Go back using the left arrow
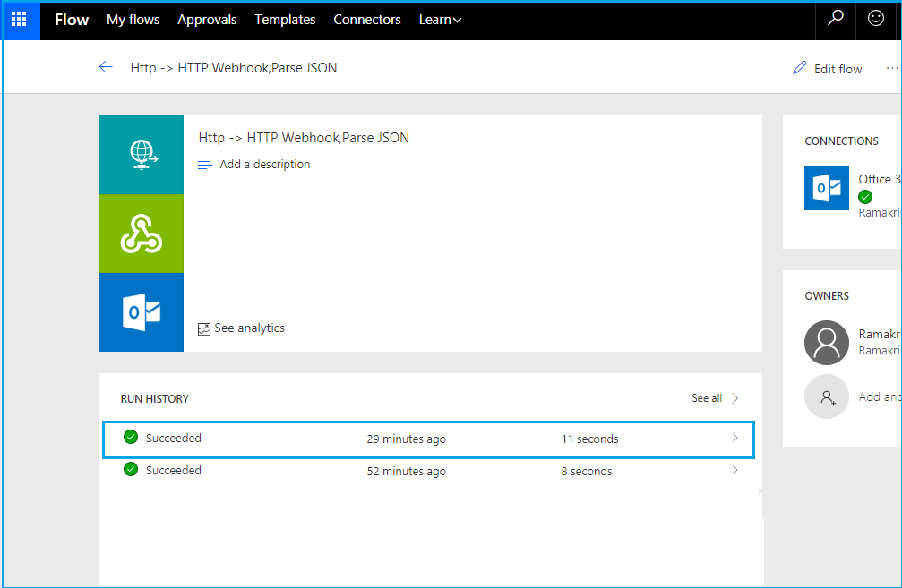Image resolution: width=902 pixels, height=588 pixels. tap(106, 67)
